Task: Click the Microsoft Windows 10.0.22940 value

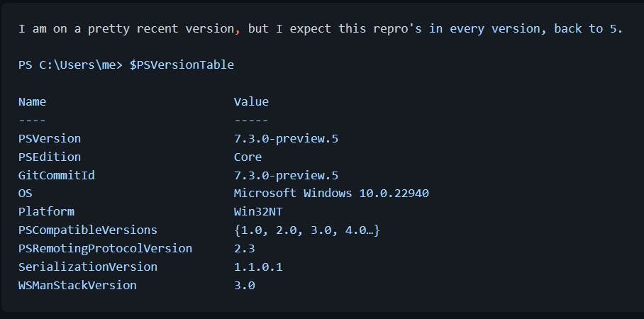Action: tap(331, 194)
